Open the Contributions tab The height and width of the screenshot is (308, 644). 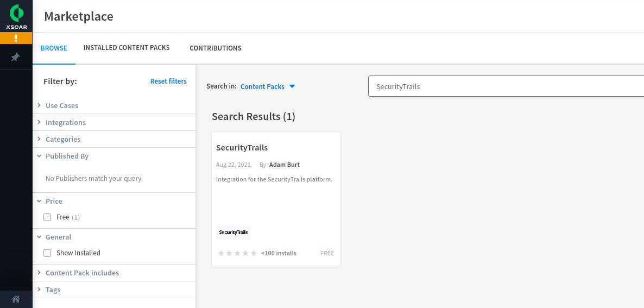coord(216,48)
